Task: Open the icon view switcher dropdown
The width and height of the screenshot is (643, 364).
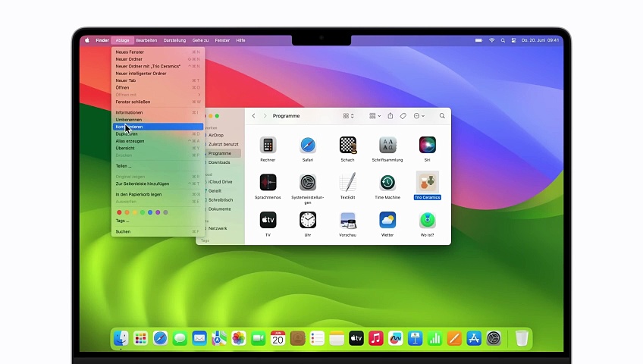Action: coord(348,116)
